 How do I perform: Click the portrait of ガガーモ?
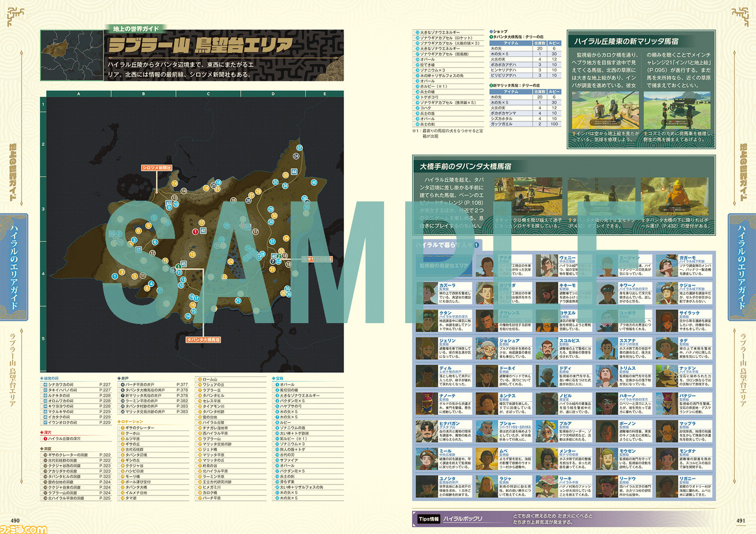click(667, 266)
